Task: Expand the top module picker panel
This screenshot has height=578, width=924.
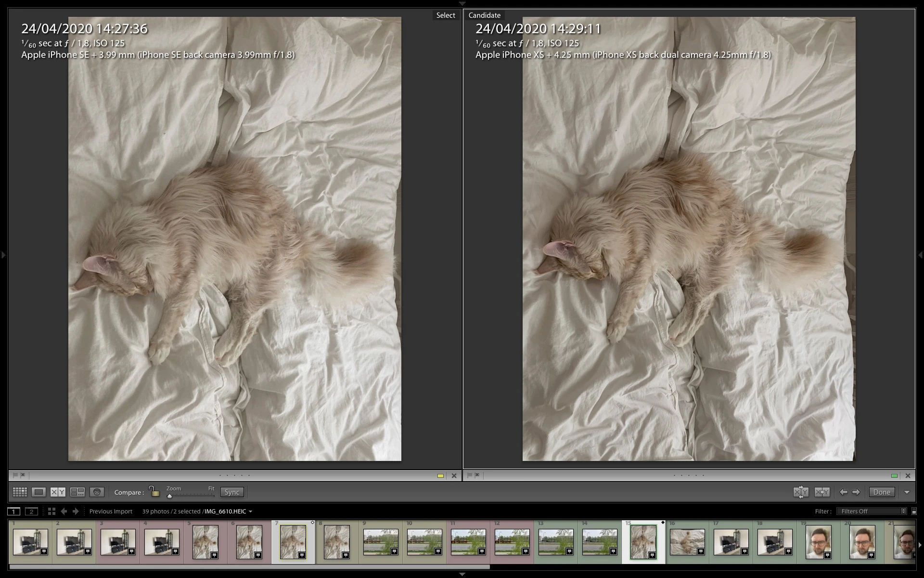Action: coord(462,3)
